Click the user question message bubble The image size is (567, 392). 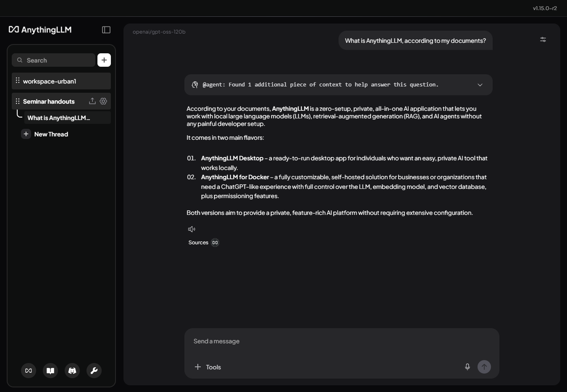[x=415, y=40]
